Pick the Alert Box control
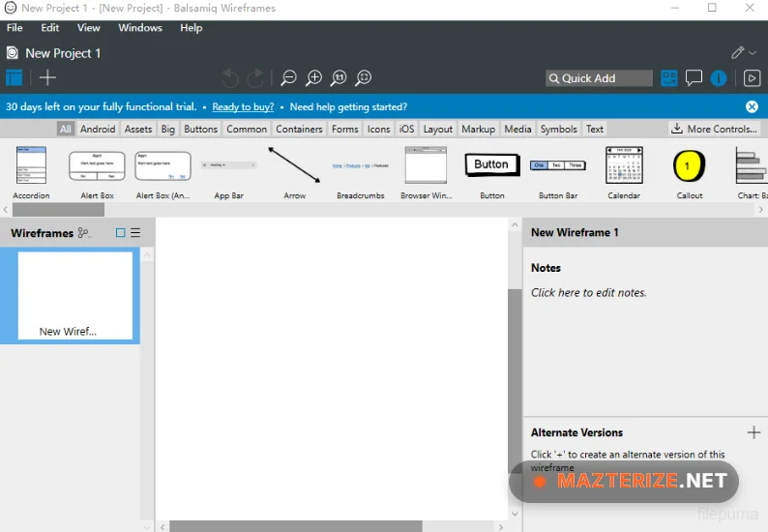The image size is (768, 532). coord(97,172)
